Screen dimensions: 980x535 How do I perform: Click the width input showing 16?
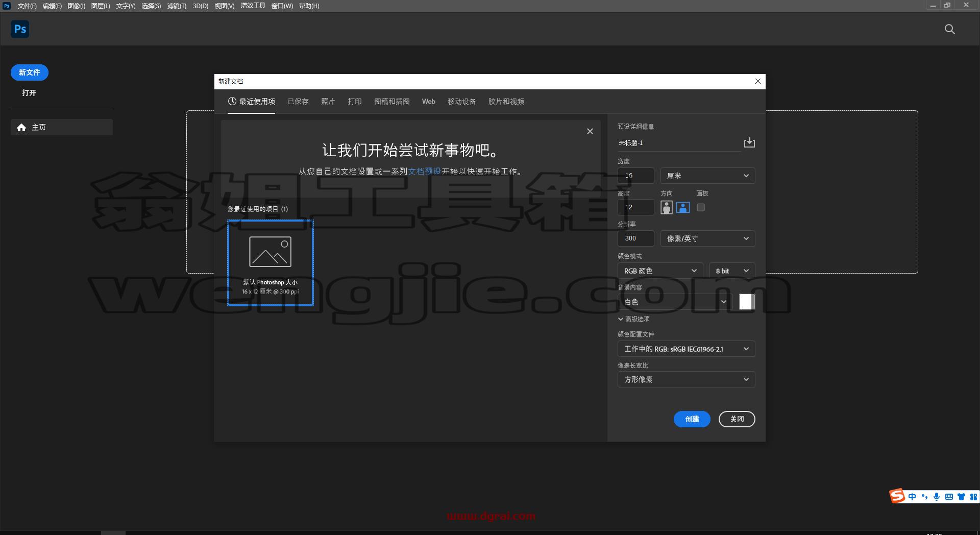(636, 176)
